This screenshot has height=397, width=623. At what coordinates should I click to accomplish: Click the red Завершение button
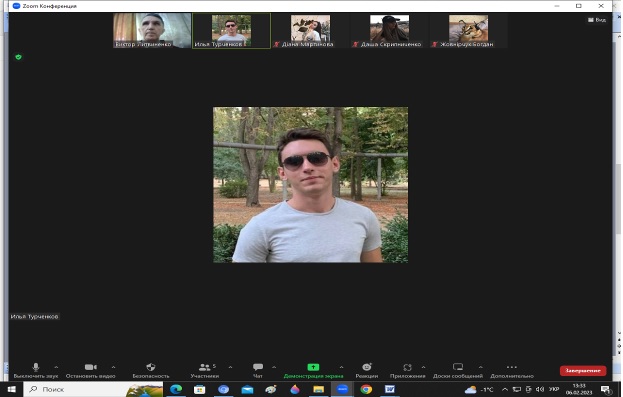(583, 370)
